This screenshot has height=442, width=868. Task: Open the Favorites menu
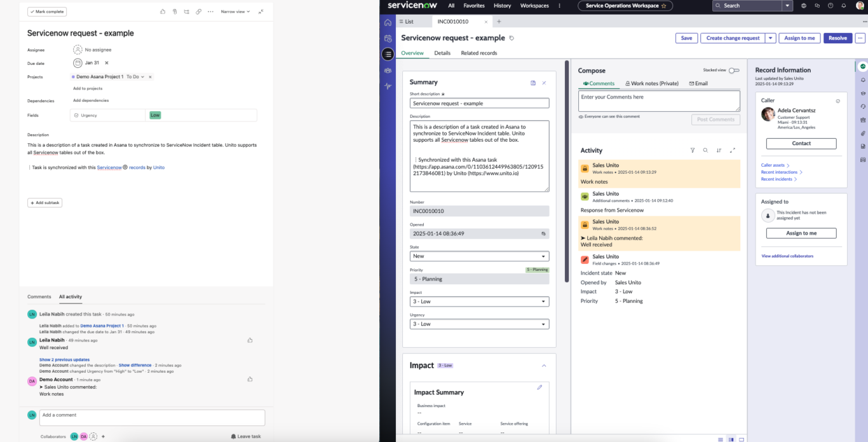click(x=474, y=6)
